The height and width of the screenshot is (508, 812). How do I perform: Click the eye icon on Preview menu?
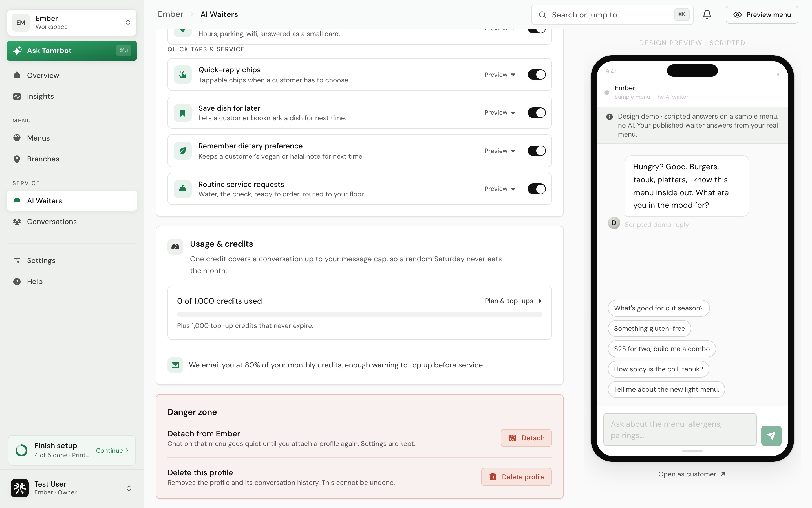[737, 15]
